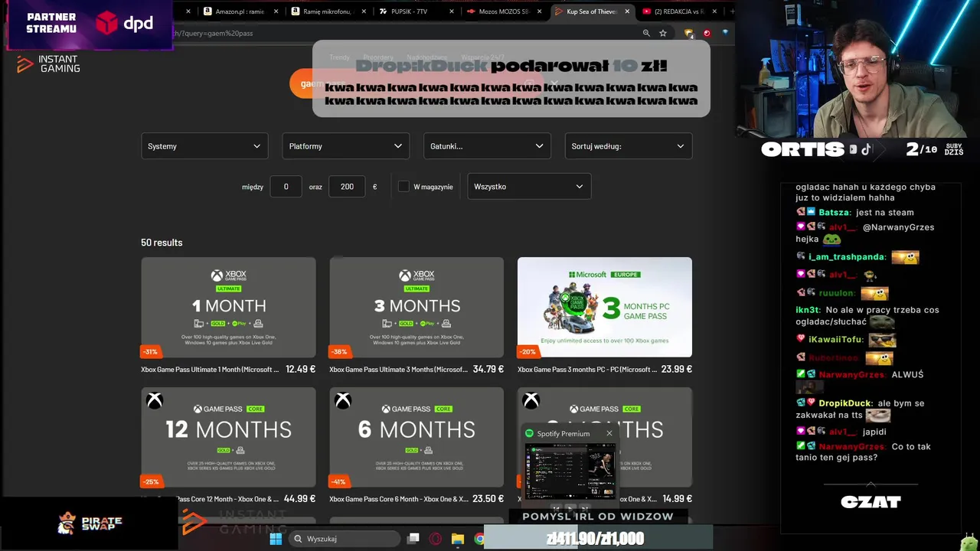Click the 14.99 € price
Screen dimensions: 980x551
(678, 498)
